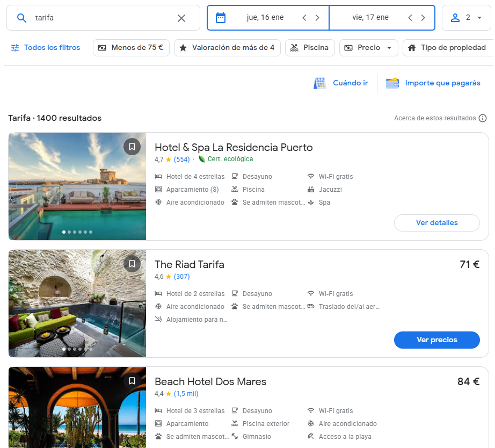495x448 pixels.
Task: Click 'Aparcamiento ($)' amenity
Action: pos(193,190)
